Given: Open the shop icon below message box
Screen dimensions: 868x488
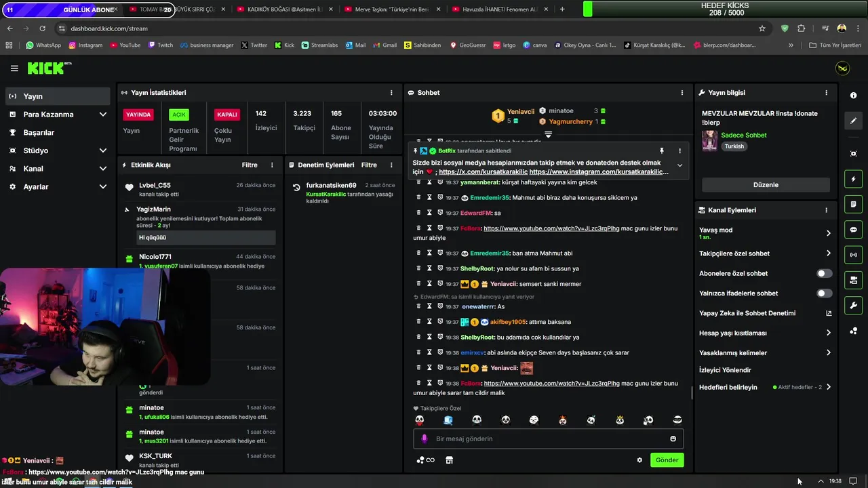Looking at the screenshot, I should [x=449, y=460].
